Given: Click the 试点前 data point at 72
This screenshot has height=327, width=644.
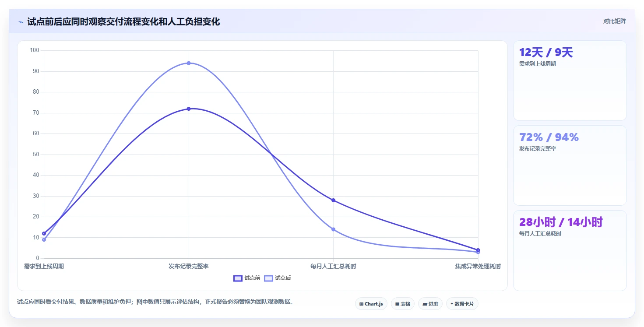Looking at the screenshot, I should [x=189, y=109].
